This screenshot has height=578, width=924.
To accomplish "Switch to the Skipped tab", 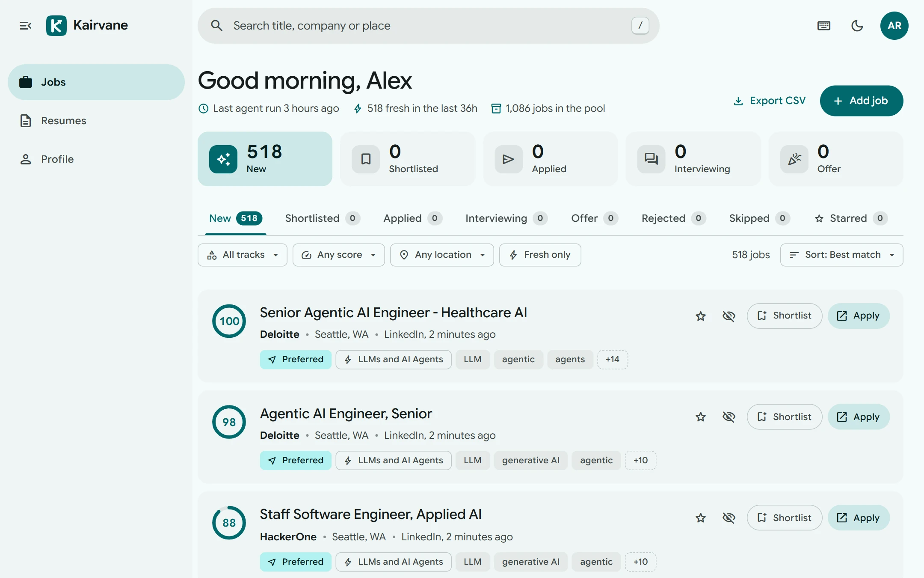I will click(x=760, y=218).
